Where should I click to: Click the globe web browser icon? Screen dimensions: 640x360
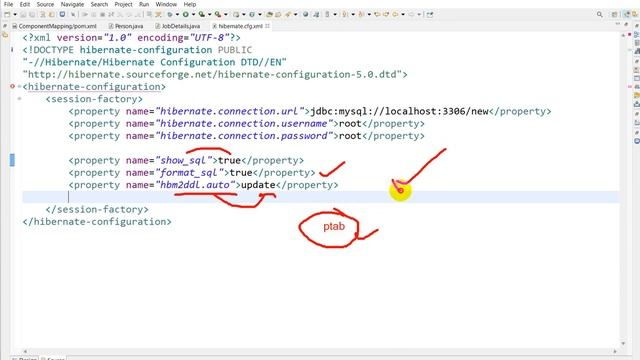[305, 14]
